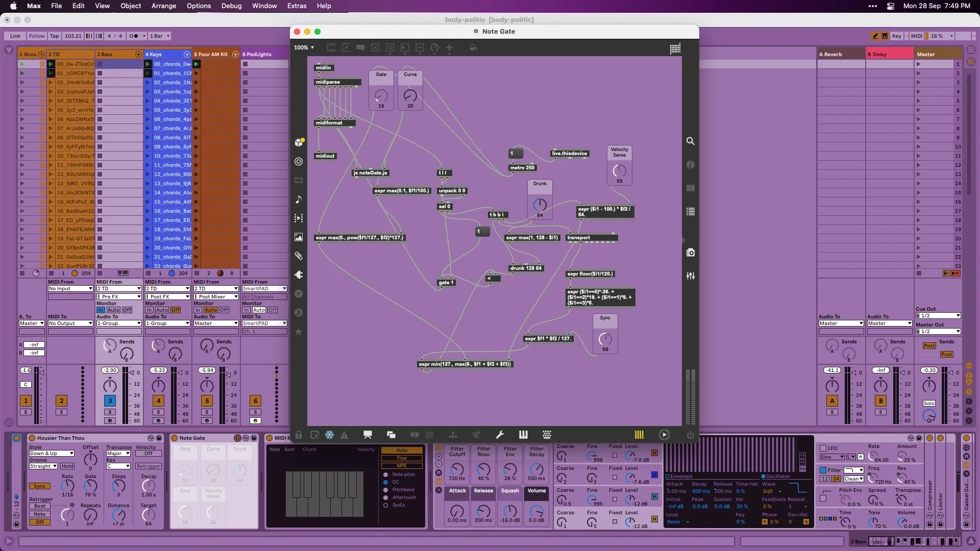This screenshot has width=980, height=551.
Task: Activate track 4 Keys number button
Action: click(x=158, y=400)
